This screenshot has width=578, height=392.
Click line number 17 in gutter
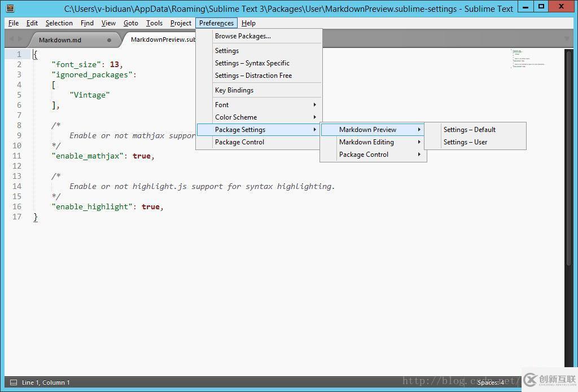(17, 217)
